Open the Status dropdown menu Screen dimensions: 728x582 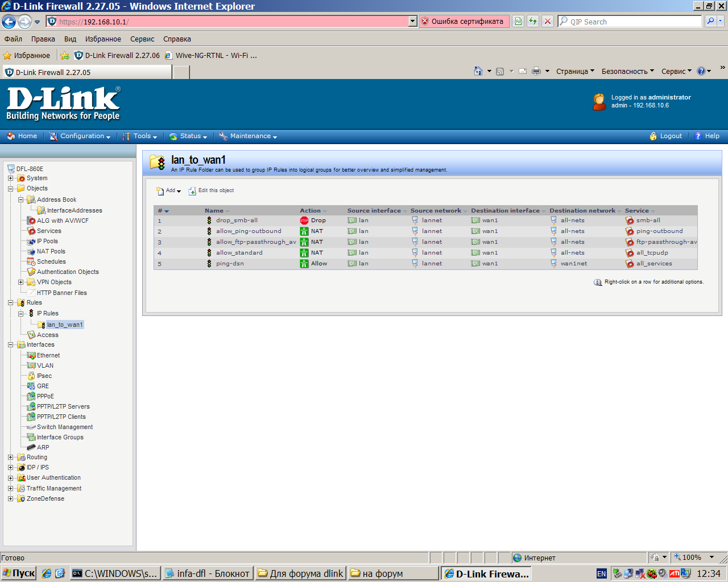[188, 136]
